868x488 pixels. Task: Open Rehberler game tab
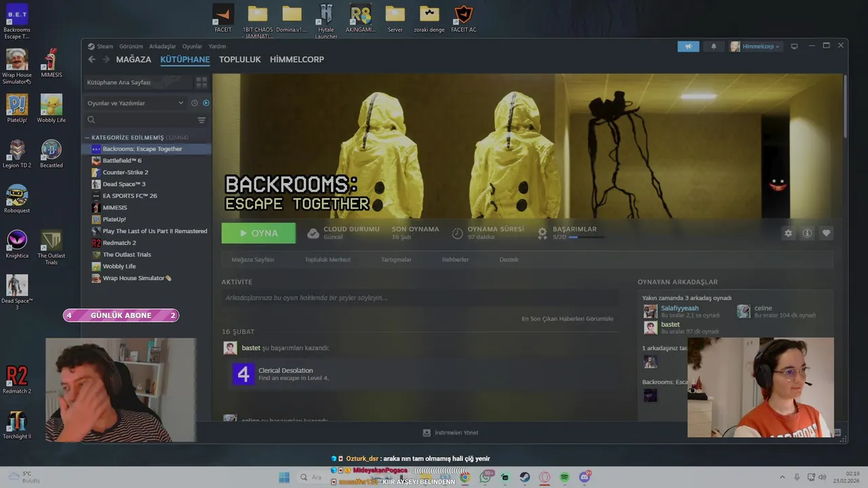tap(455, 260)
